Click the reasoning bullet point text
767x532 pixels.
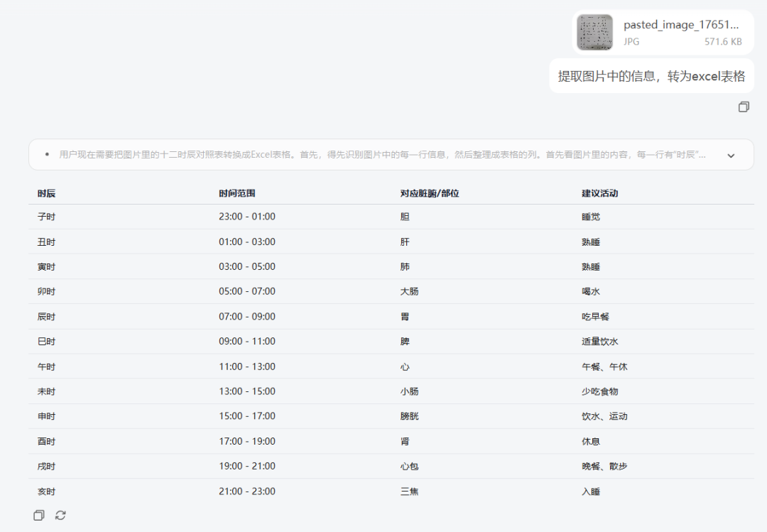click(x=284, y=154)
